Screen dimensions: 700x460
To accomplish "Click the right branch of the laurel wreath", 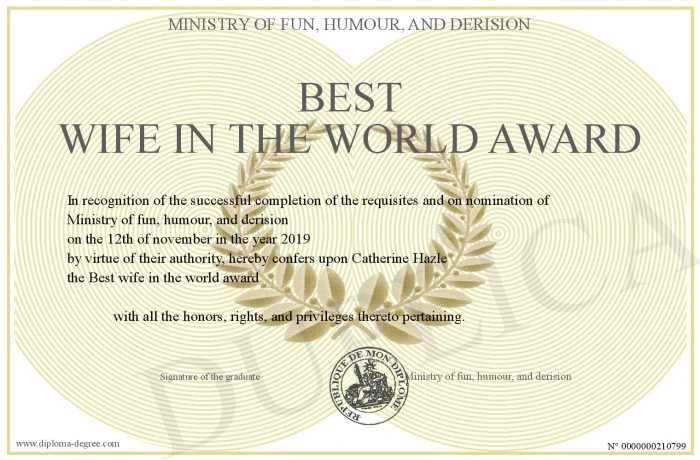I will pos(453,230).
